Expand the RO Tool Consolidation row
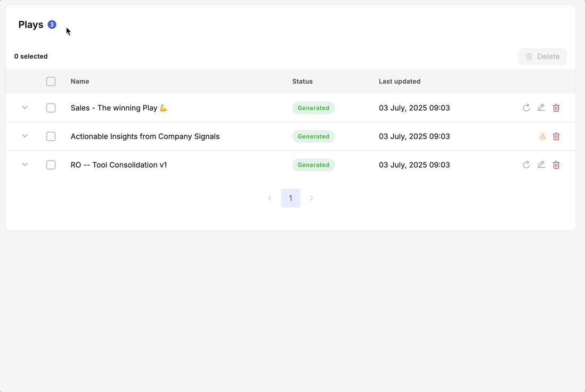The height and width of the screenshot is (392, 585). pyautogui.click(x=25, y=165)
